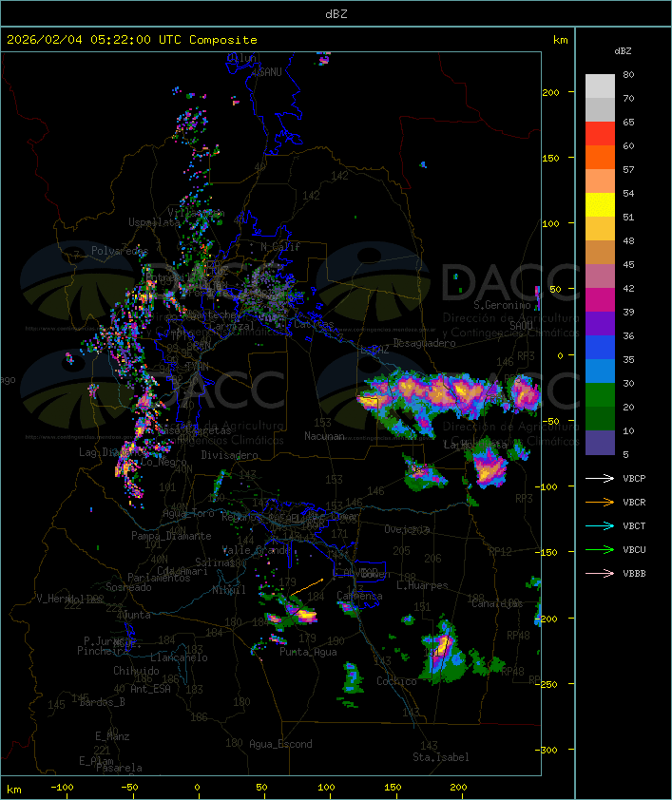This screenshot has width=672, height=800.
Task: Click the Sta.Isabel map label
Action: click(441, 757)
